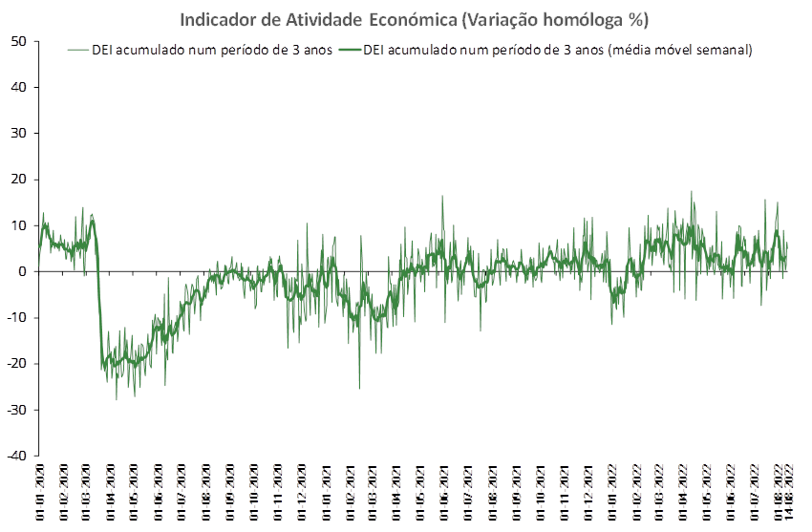Click y-axis label '-10'
Image resolution: width=812 pixels, height=532 pixels.
click(16, 318)
